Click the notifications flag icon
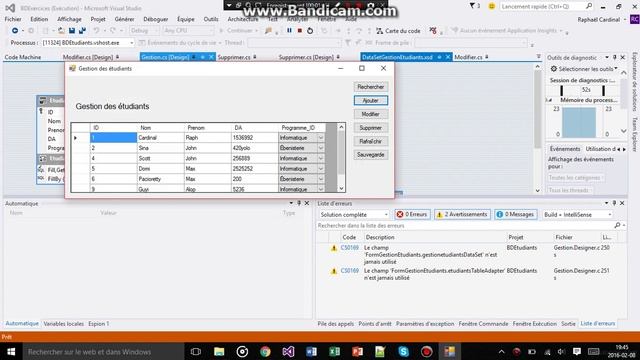The image size is (640, 360). click(472, 6)
